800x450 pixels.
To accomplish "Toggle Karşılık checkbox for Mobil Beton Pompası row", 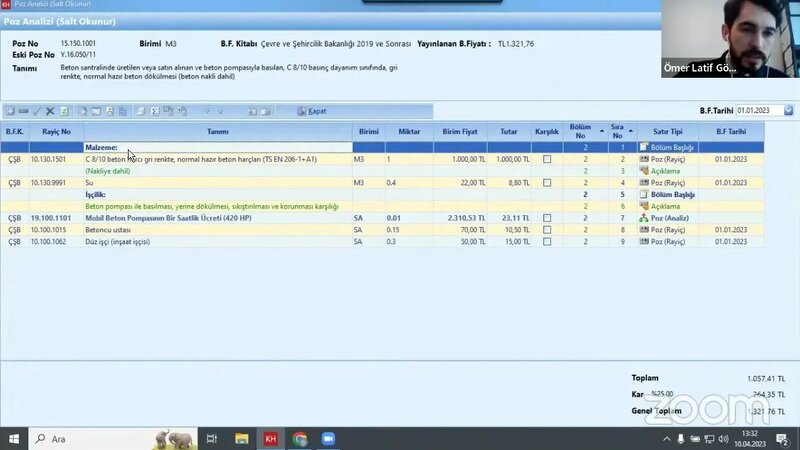I will click(547, 218).
